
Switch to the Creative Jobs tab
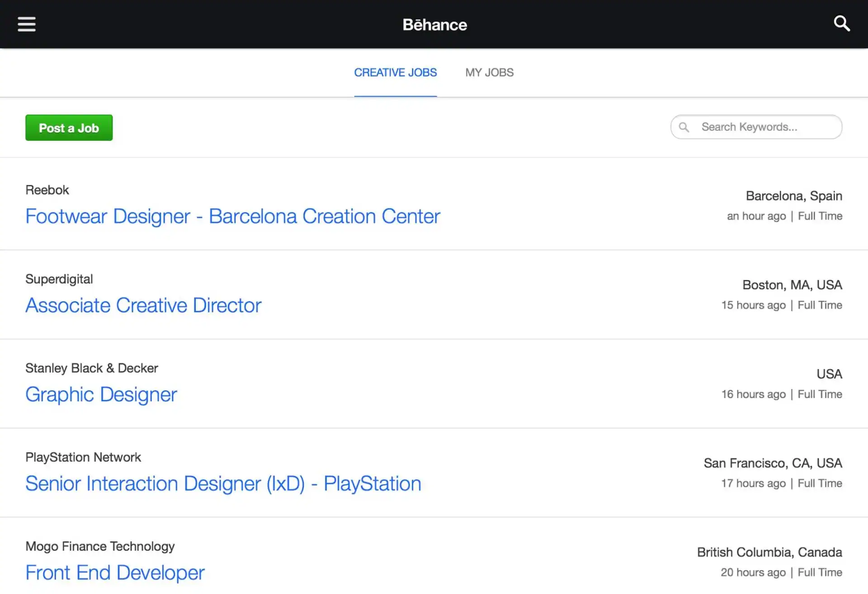click(x=395, y=72)
